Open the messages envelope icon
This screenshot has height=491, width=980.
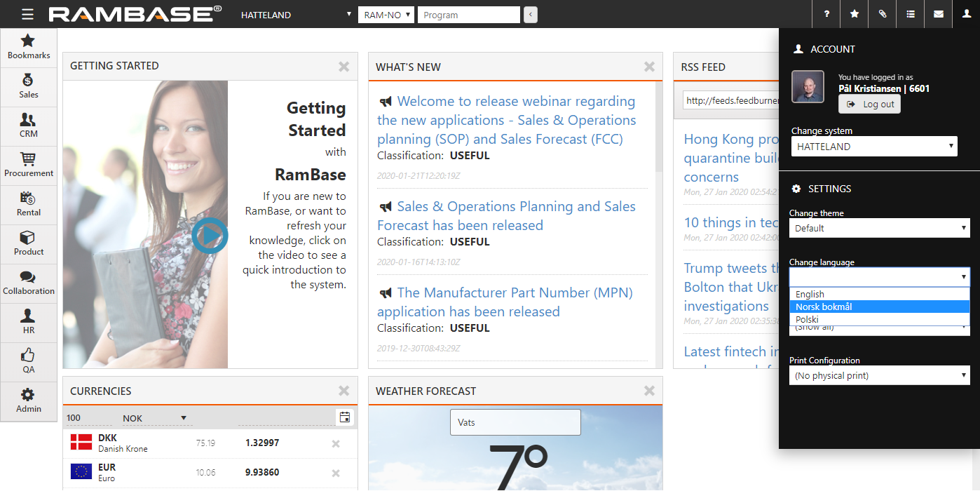[x=939, y=14]
